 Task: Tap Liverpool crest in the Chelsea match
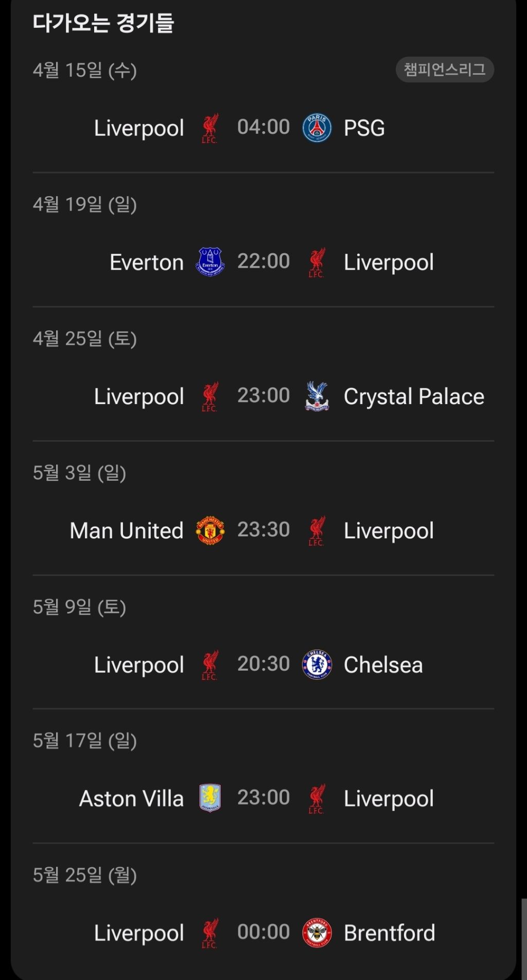(210, 664)
